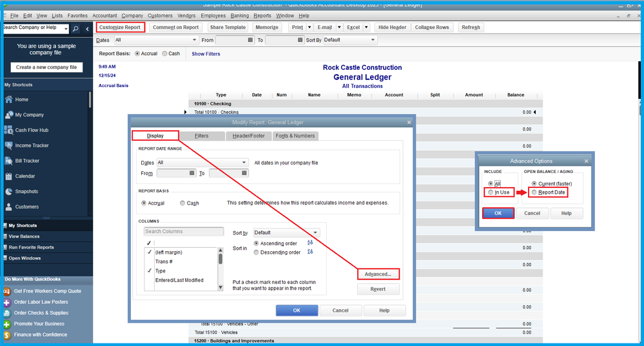The height and width of the screenshot is (346, 644).
Task: Open the From date calendar picker in the toolbar
Action: (251, 40)
